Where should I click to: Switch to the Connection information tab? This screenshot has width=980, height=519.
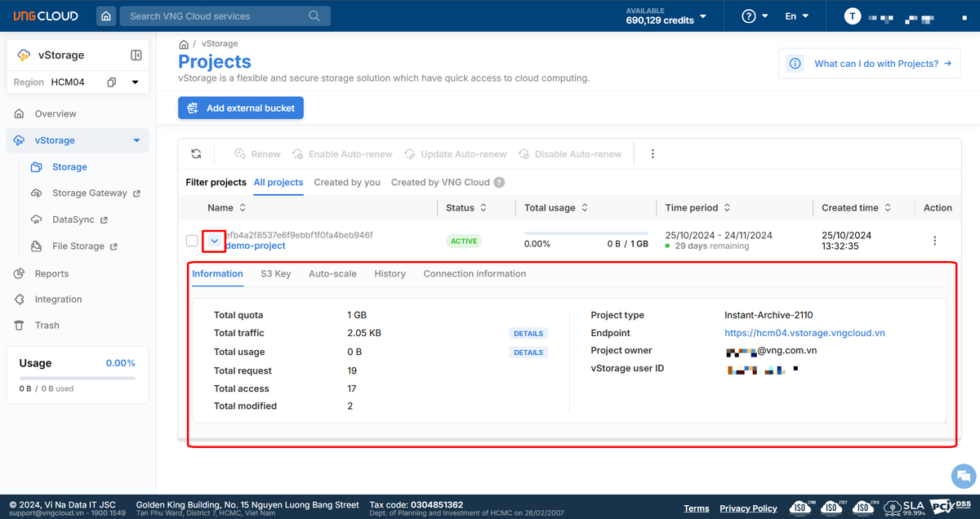tap(474, 274)
